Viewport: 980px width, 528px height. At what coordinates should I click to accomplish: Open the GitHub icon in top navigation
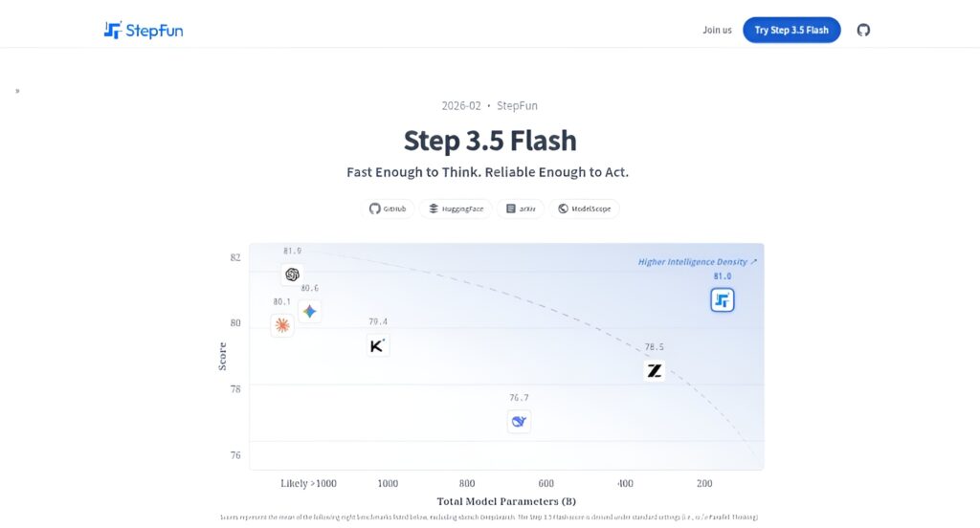point(863,30)
